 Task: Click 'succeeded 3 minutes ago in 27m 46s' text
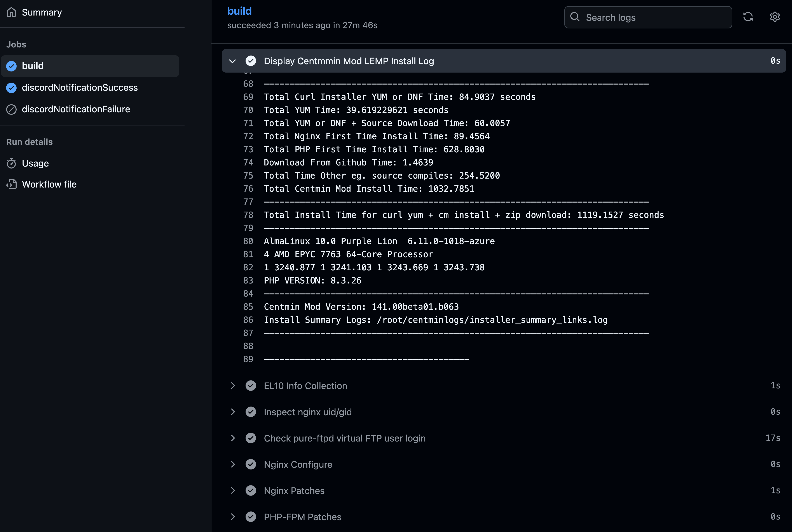[x=302, y=25]
